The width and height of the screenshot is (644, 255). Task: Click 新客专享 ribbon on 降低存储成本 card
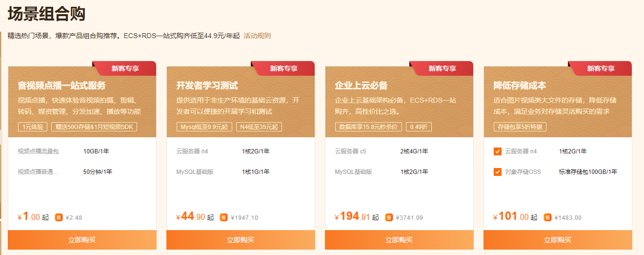[x=601, y=68]
